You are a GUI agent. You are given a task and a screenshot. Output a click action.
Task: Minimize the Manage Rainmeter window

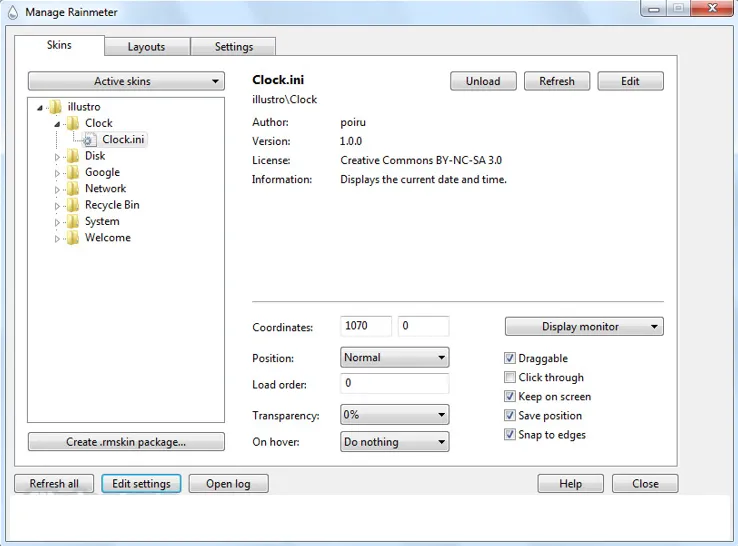[x=654, y=8]
